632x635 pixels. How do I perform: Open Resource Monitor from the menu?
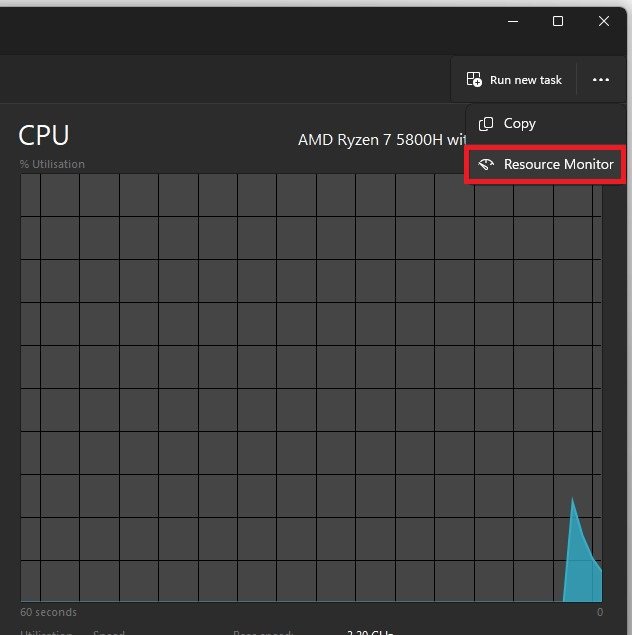557,165
